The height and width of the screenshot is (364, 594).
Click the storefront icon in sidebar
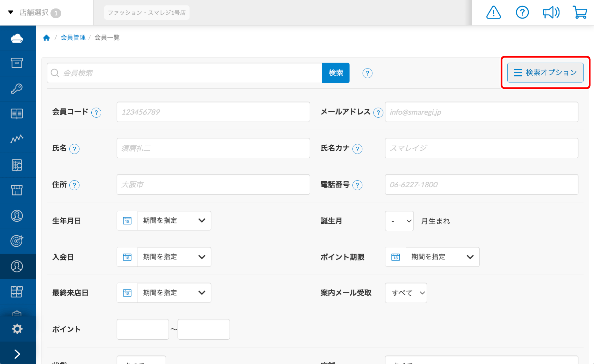17,190
